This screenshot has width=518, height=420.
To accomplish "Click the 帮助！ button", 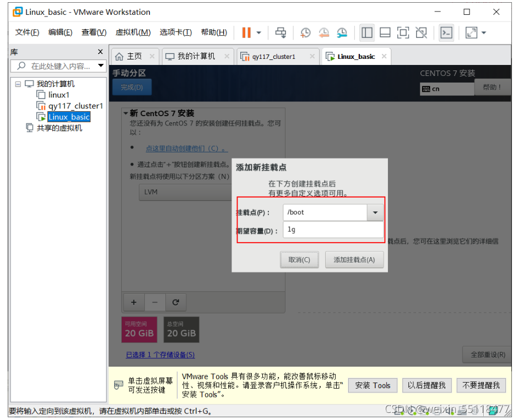I will point(492,87).
